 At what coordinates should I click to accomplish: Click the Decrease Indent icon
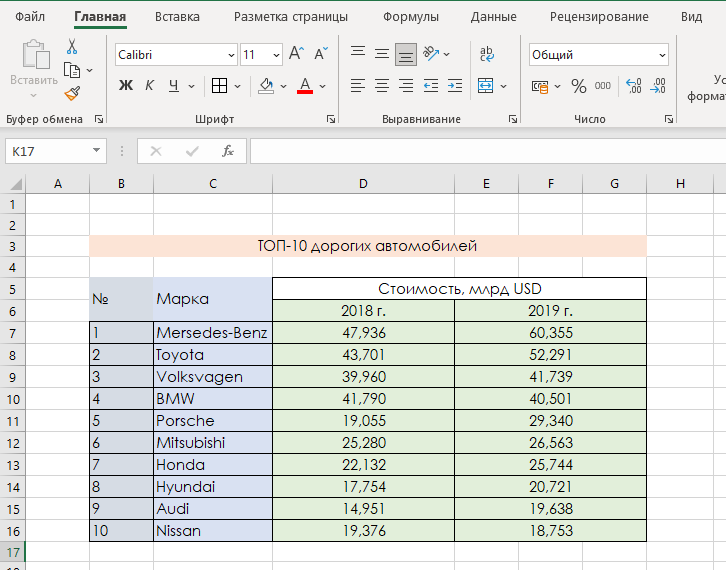coord(431,86)
